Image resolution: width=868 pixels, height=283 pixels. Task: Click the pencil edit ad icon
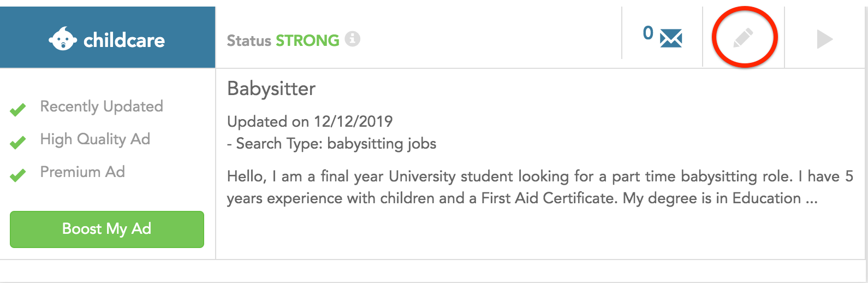point(744,38)
